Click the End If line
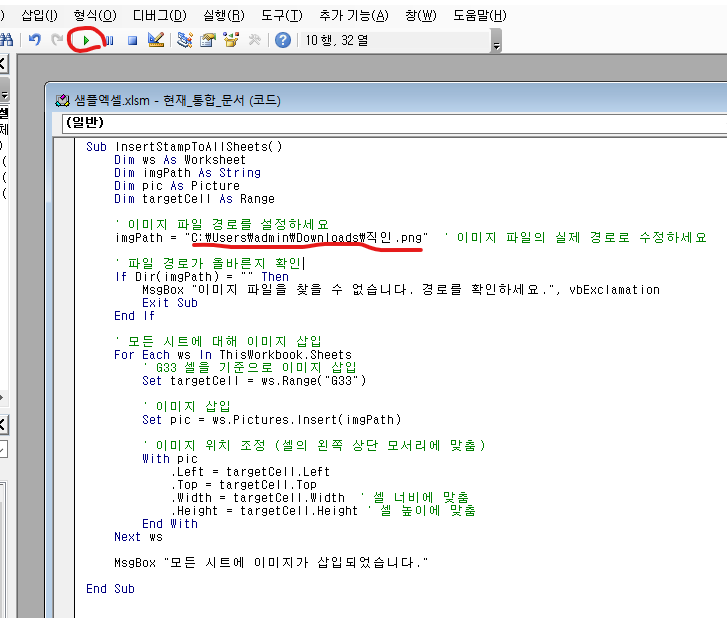Viewport: 727px width, 618px height. coord(134,315)
